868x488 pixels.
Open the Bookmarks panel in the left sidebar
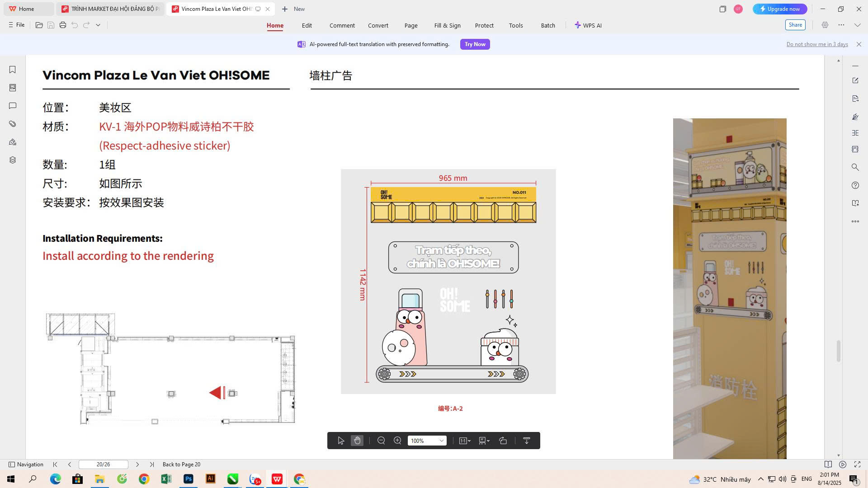tap(13, 70)
